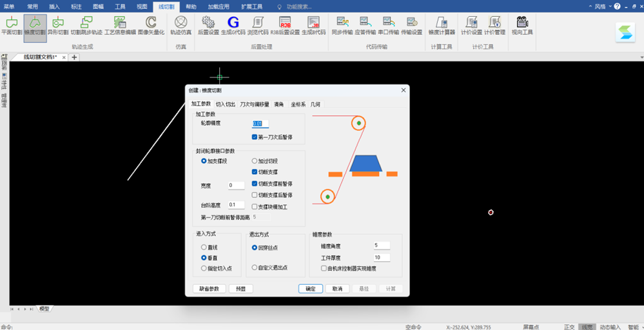The width and height of the screenshot is (644, 330).
Task: Open 工艺信息编辑
Action: 120,25
